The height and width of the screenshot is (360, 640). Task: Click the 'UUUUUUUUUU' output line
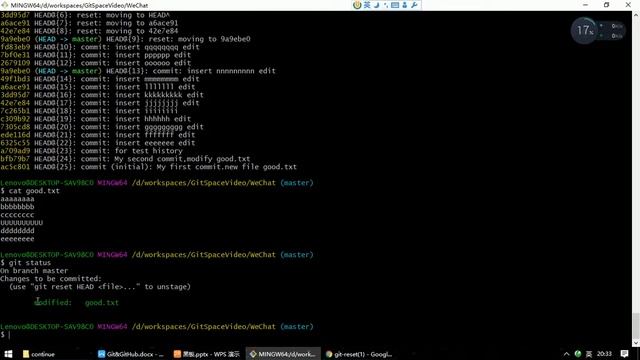pyautogui.click(x=22, y=223)
